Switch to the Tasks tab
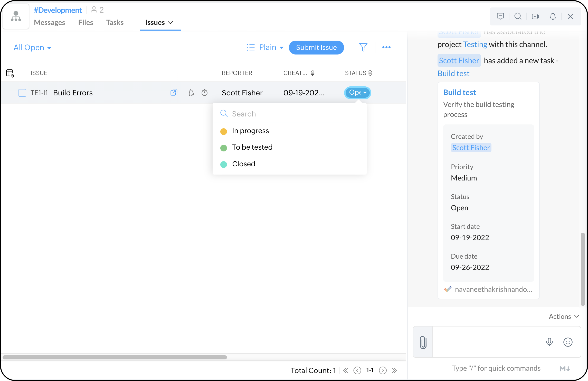 (115, 23)
